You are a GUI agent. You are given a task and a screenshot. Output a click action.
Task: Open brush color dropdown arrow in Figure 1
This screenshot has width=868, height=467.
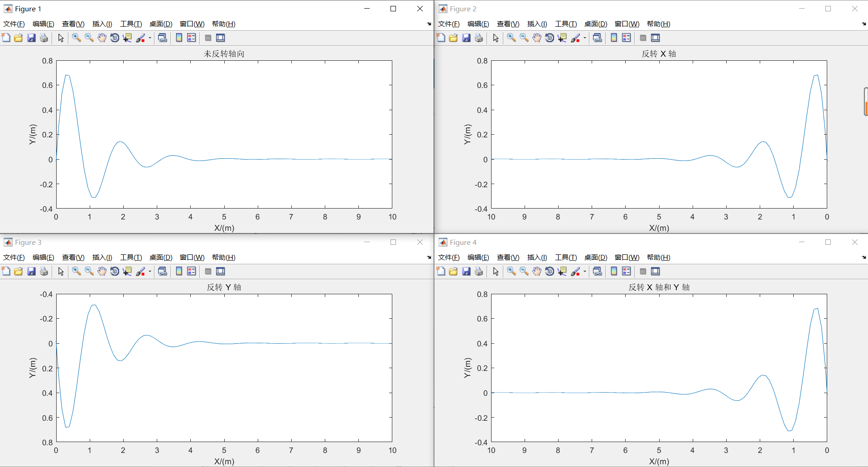[150, 38]
